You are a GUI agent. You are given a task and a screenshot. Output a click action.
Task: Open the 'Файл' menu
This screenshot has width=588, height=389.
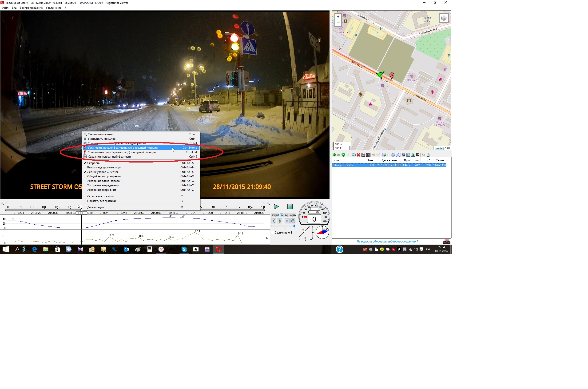[5, 8]
